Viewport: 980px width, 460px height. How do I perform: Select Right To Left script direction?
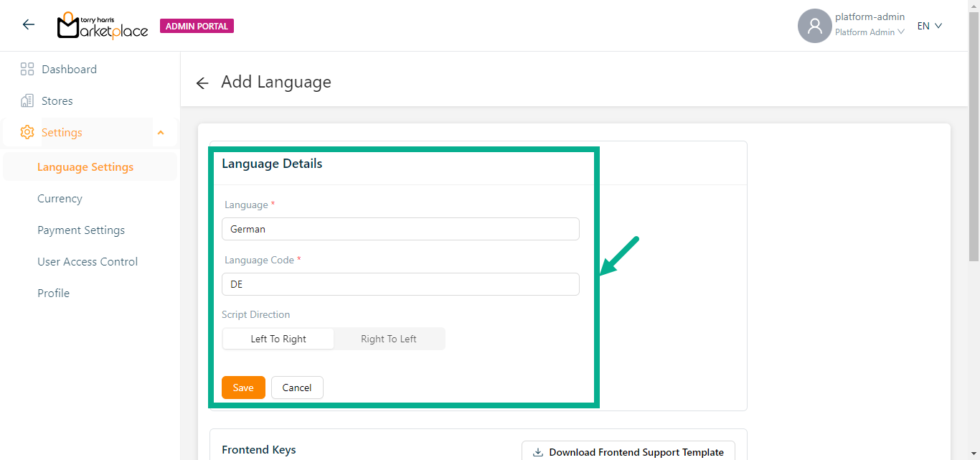point(389,339)
